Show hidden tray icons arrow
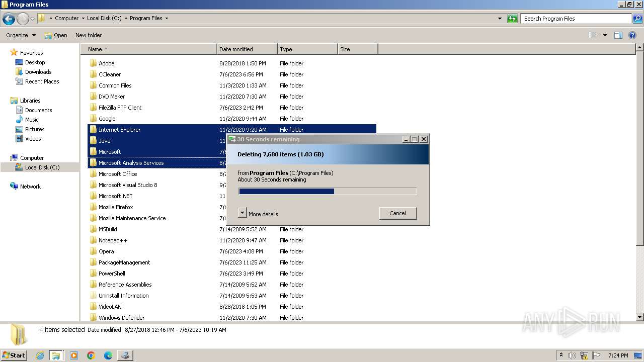The height and width of the screenshot is (362, 644). pyautogui.click(x=561, y=355)
